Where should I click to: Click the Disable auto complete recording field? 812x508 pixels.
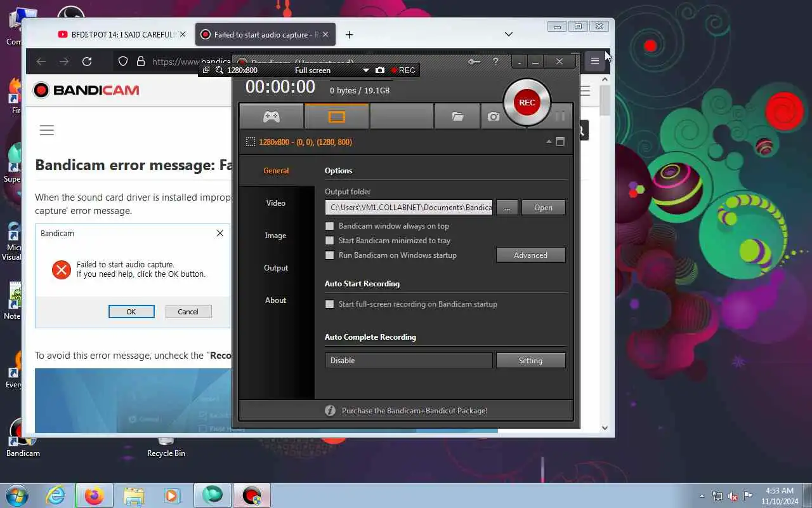pyautogui.click(x=409, y=361)
